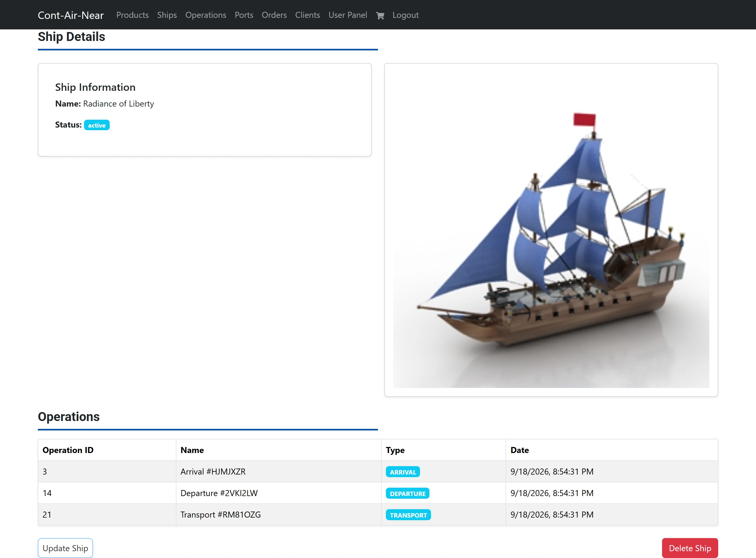Click the Operation ID column header
Viewport: 756px width, 558px height.
(107, 450)
